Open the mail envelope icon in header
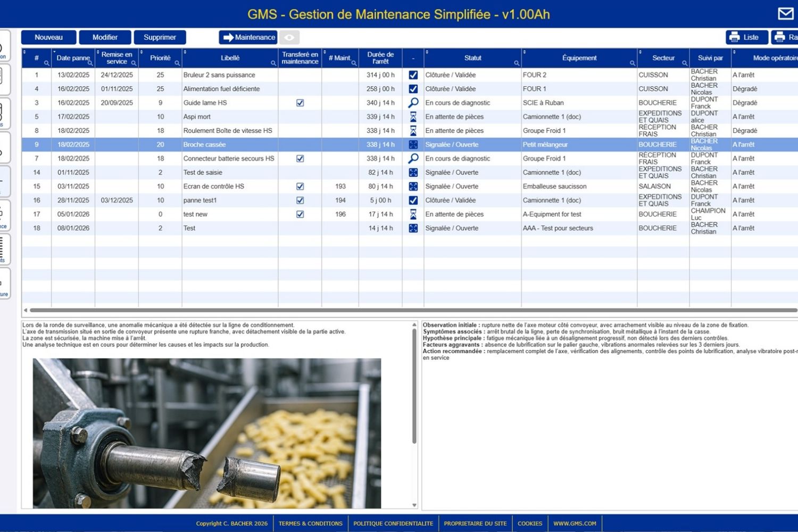The image size is (798, 532). tap(785, 14)
